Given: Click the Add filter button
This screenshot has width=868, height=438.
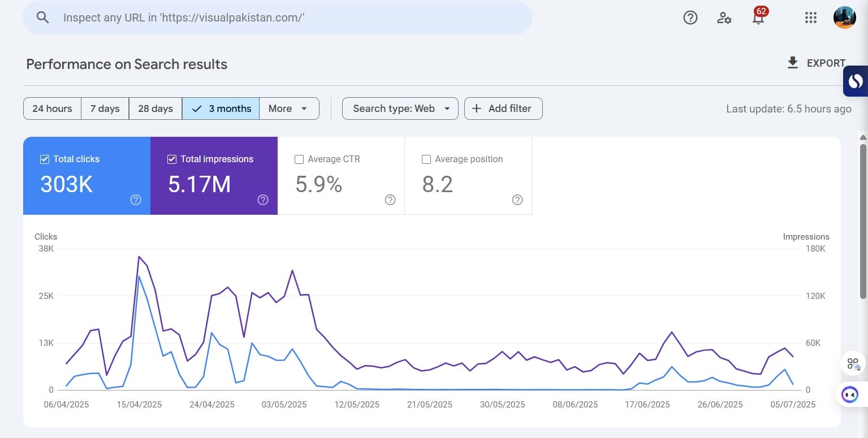Looking at the screenshot, I should [503, 109].
